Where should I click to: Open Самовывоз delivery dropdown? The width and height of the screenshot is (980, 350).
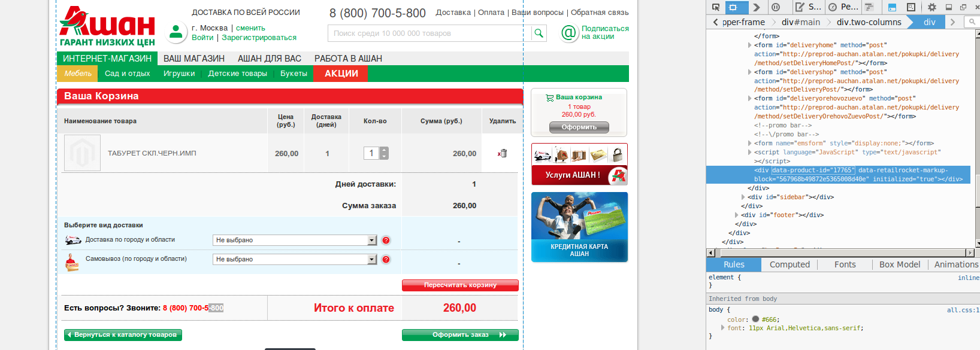click(x=295, y=260)
